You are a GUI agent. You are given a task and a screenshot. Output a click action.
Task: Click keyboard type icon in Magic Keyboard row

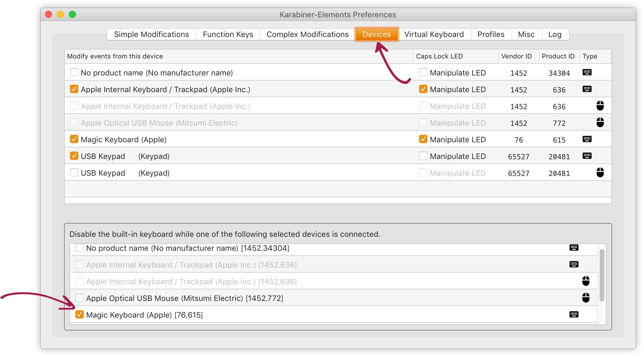pos(587,139)
